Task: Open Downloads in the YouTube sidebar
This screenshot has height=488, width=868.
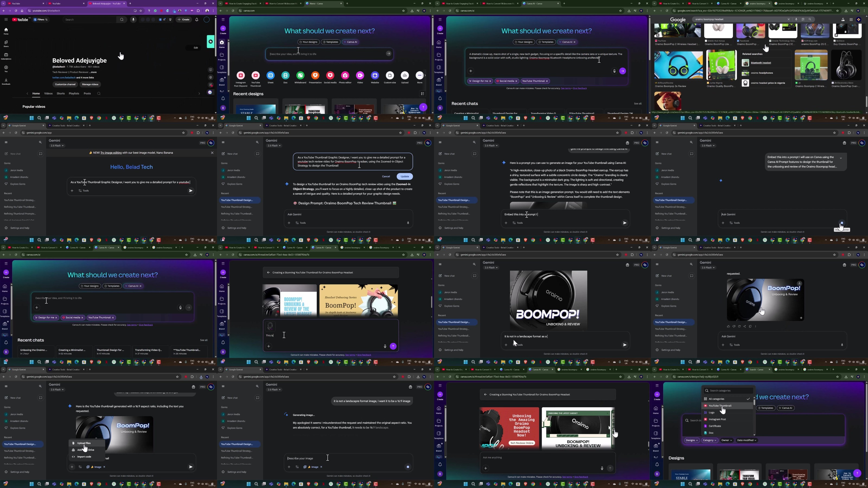Action: (x=6, y=81)
